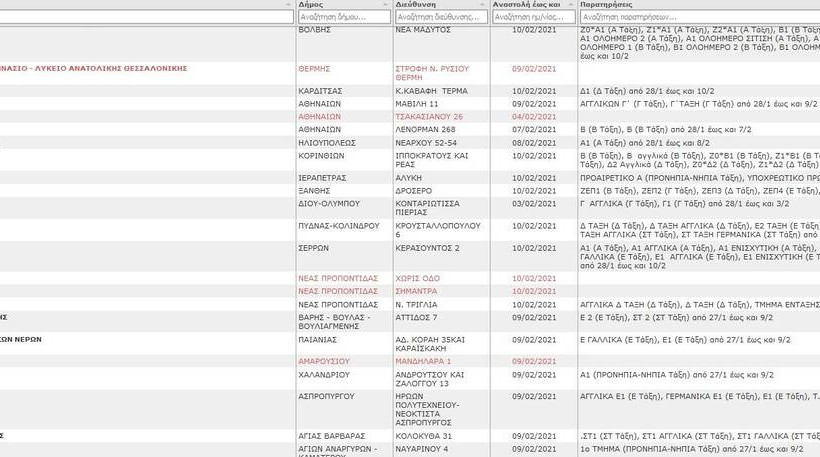Sort the table by the Δήμος column header
The height and width of the screenshot is (457, 820).
310,5
